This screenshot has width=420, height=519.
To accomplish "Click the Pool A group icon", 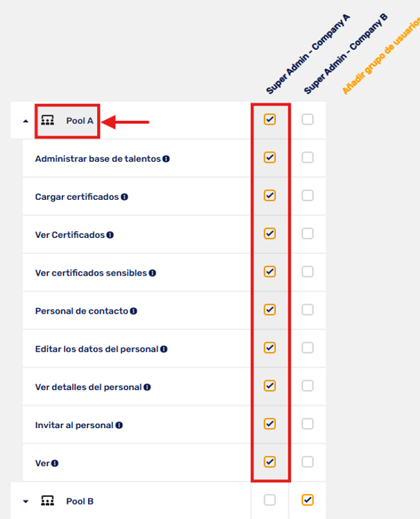I will [48, 120].
